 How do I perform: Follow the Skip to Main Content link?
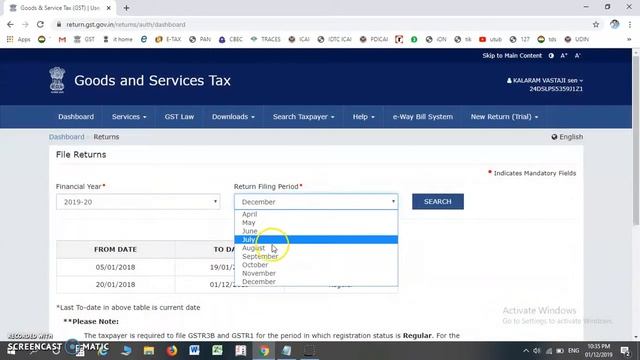512,56
